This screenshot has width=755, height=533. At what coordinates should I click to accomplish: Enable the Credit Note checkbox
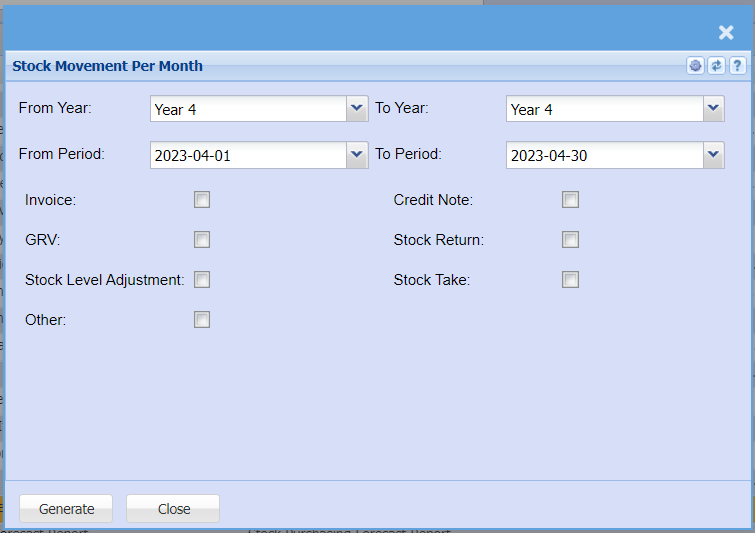point(570,200)
